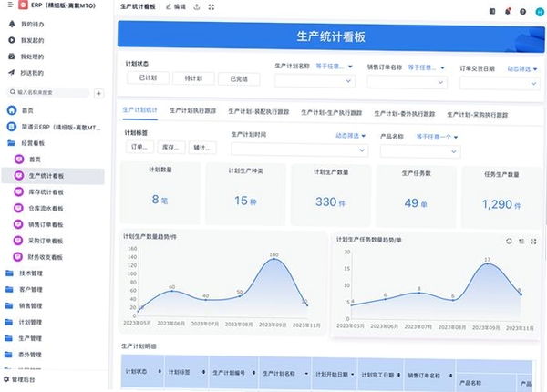The height and width of the screenshot is (392, 547).
Task: Click the plus button beside search
Action: (x=98, y=94)
